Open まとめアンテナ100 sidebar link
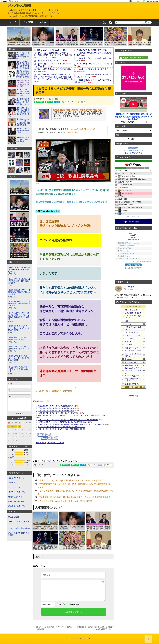159x644 pixels. (16, 478)
